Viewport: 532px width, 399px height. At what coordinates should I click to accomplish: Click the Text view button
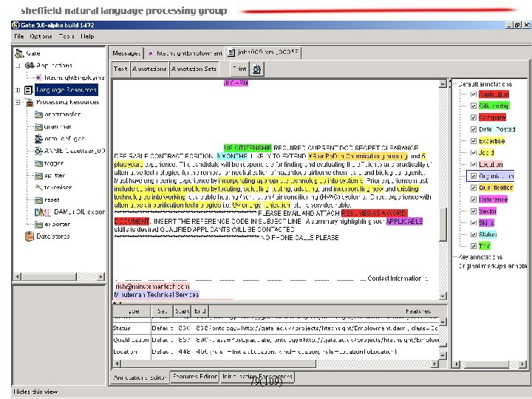pyautogui.click(x=120, y=69)
